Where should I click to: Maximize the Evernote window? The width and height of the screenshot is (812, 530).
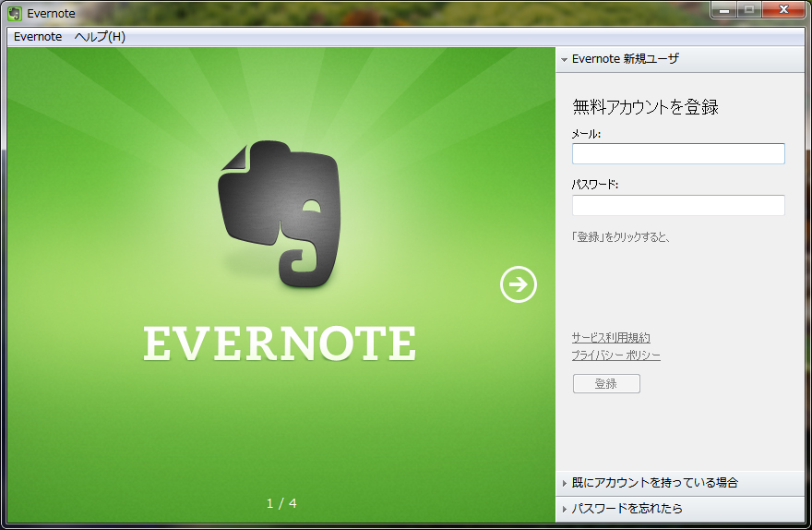749,10
